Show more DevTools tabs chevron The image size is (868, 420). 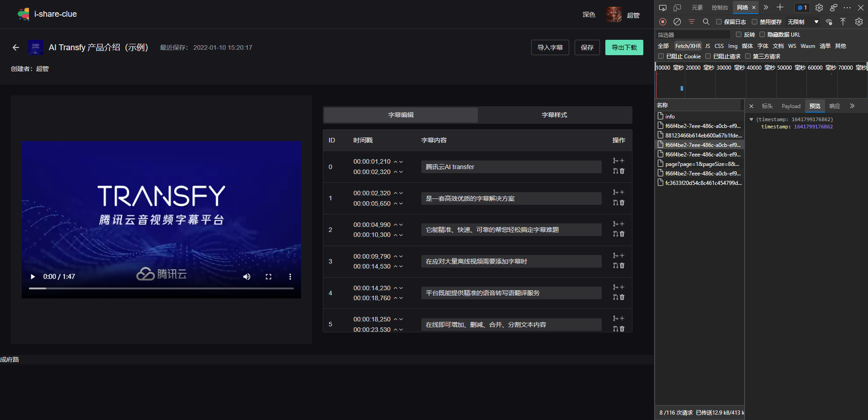766,7
